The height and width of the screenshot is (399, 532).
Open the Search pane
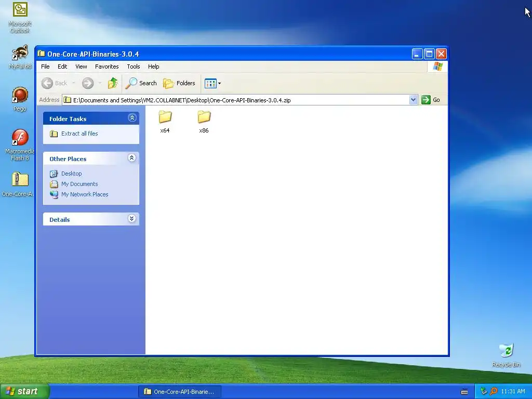pos(141,83)
